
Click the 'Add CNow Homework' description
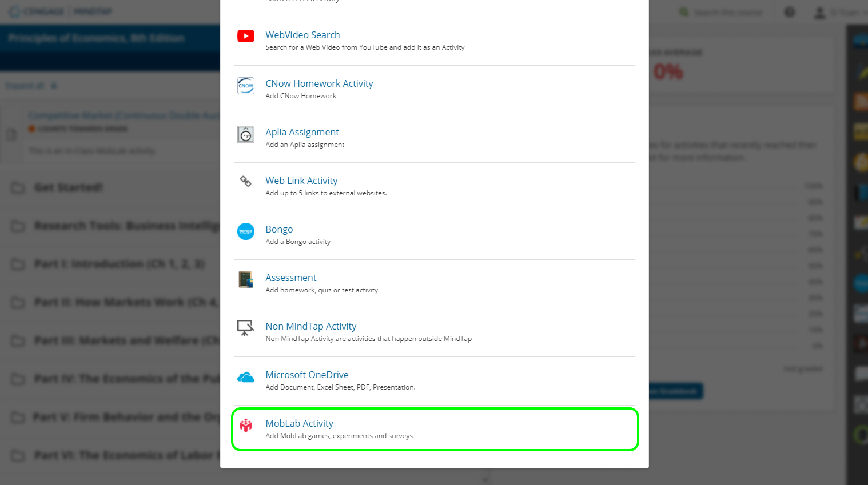[301, 96]
